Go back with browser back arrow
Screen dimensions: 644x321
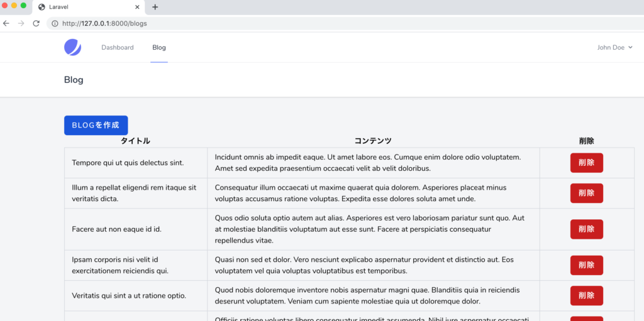pyautogui.click(x=6, y=23)
